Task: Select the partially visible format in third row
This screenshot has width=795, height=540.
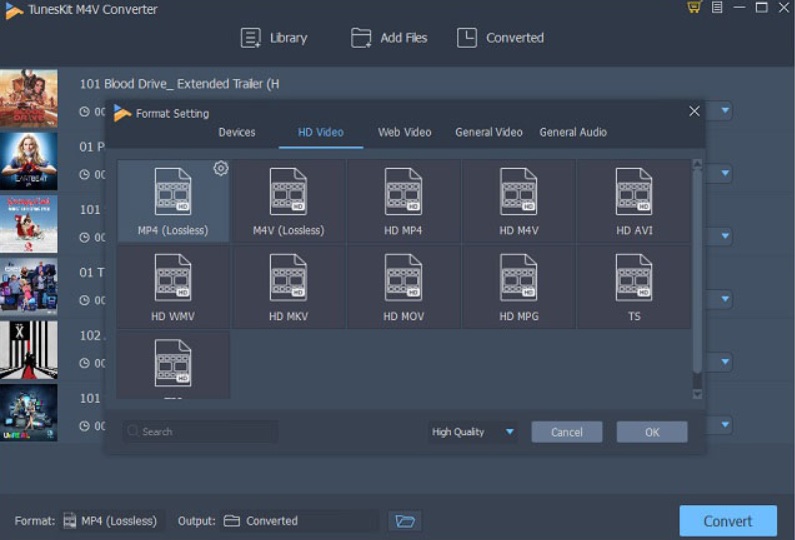Action: click(x=173, y=365)
